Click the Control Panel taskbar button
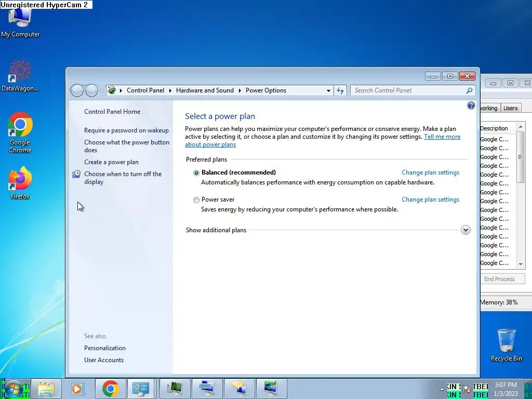Screen dimensions: 532x399 pos(141,389)
